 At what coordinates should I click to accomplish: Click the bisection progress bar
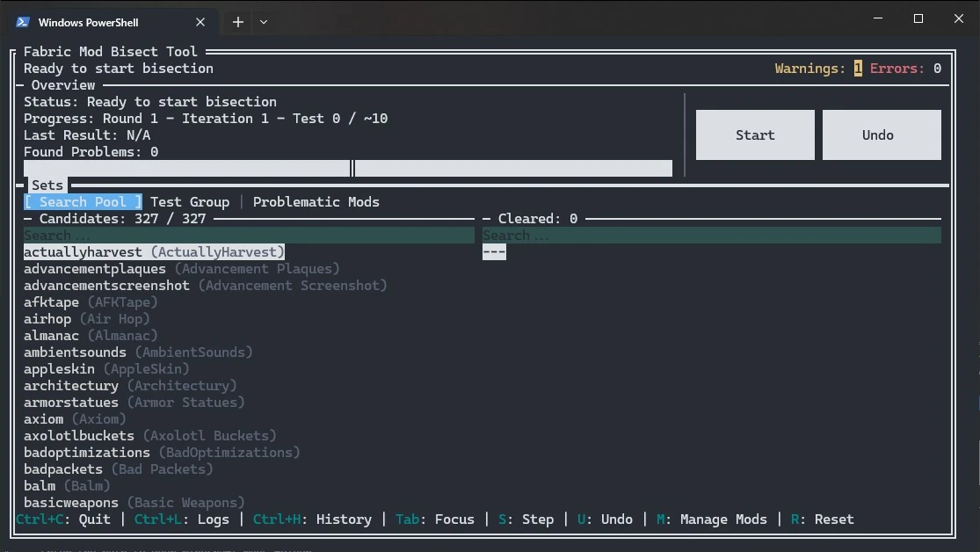(347, 169)
